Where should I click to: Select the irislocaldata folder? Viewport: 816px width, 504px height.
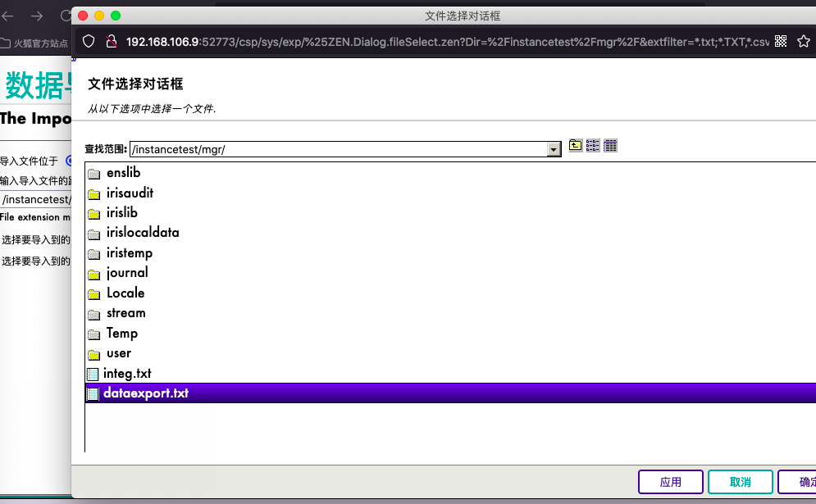click(x=144, y=232)
